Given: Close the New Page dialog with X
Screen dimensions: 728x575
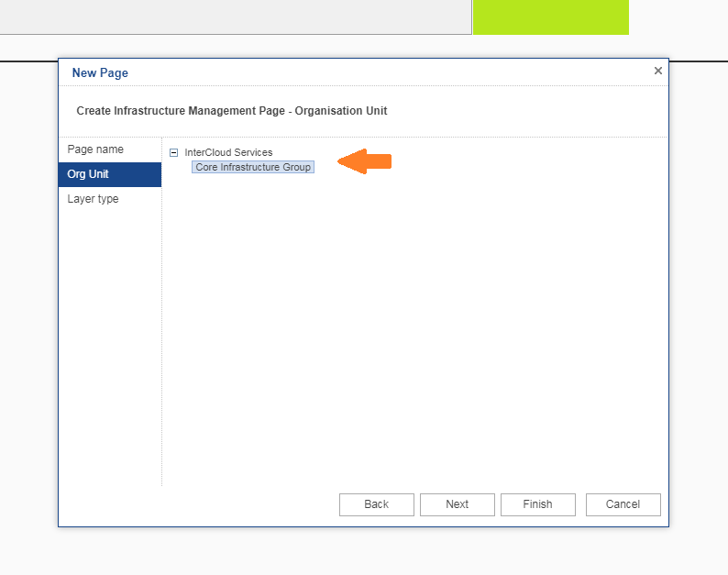Looking at the screenshot, I should 658,71.
